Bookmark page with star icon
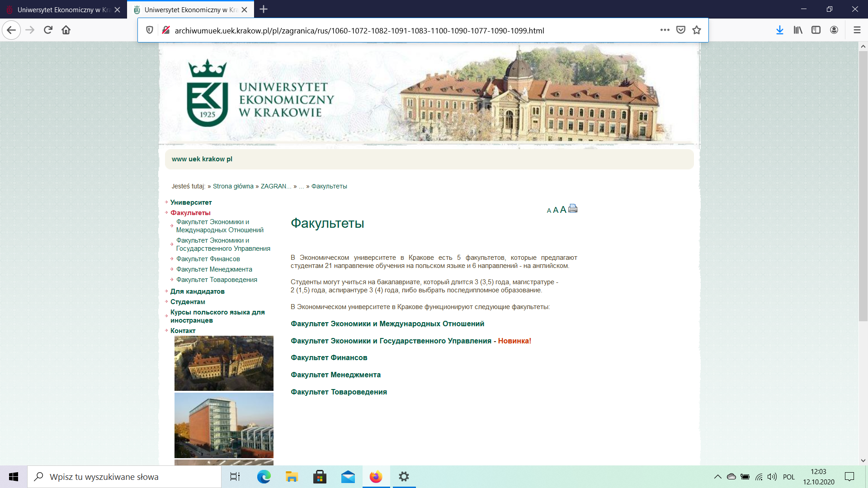 click(x=697, y=30)
